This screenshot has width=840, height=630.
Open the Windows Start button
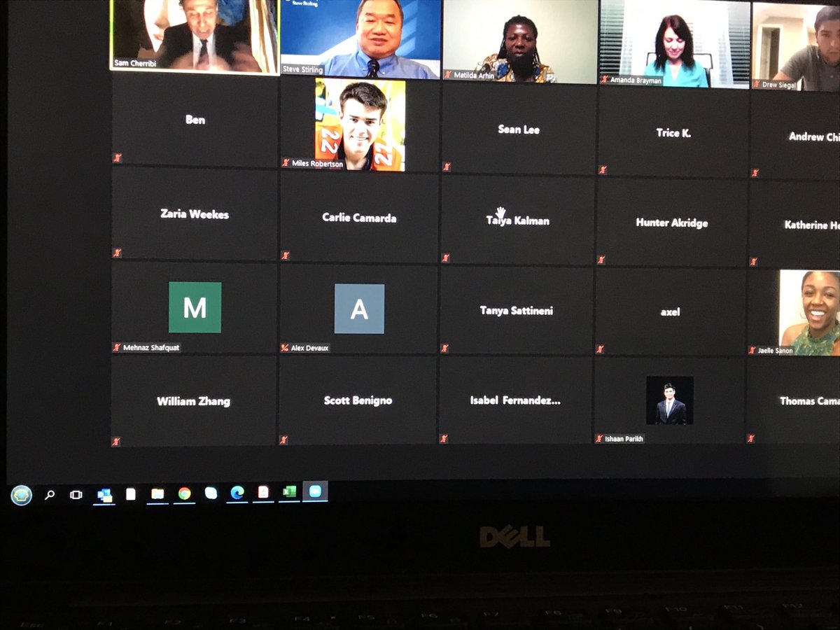point(22,495)
